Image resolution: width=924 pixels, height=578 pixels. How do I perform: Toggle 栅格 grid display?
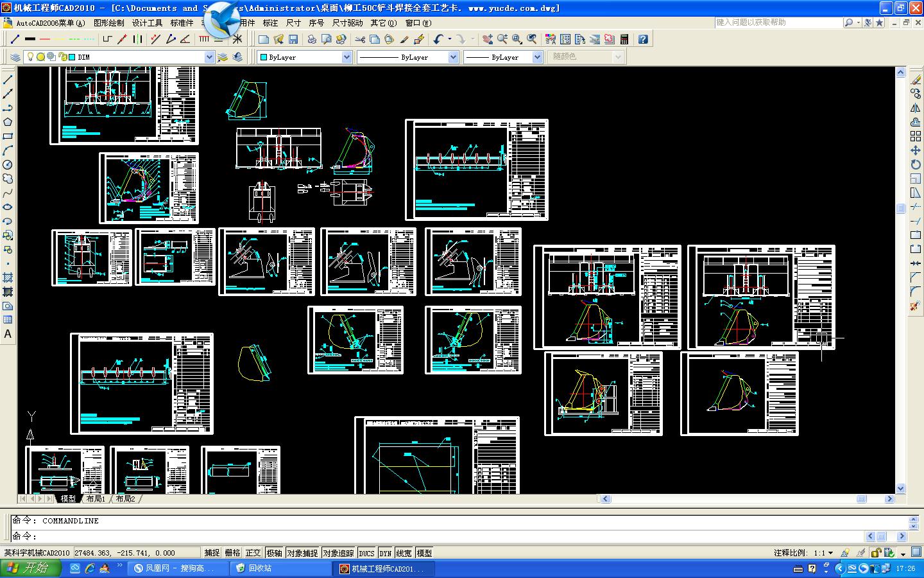232,553
